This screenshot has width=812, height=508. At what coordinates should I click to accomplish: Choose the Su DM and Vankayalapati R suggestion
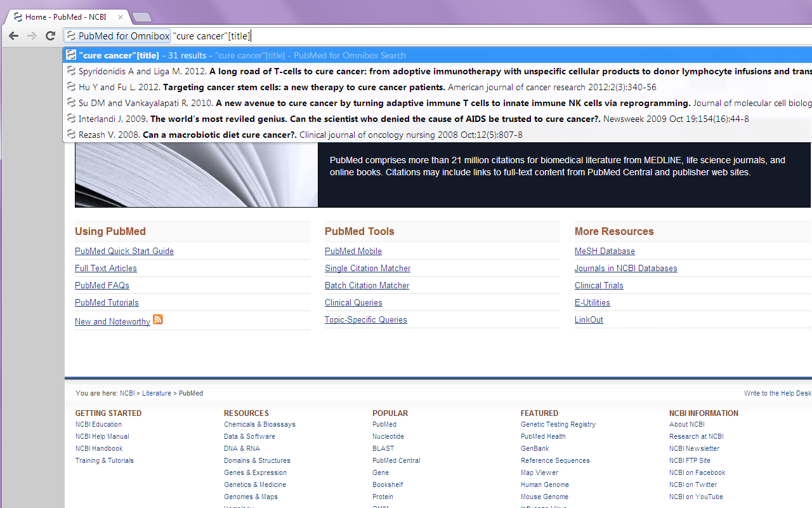438,103
